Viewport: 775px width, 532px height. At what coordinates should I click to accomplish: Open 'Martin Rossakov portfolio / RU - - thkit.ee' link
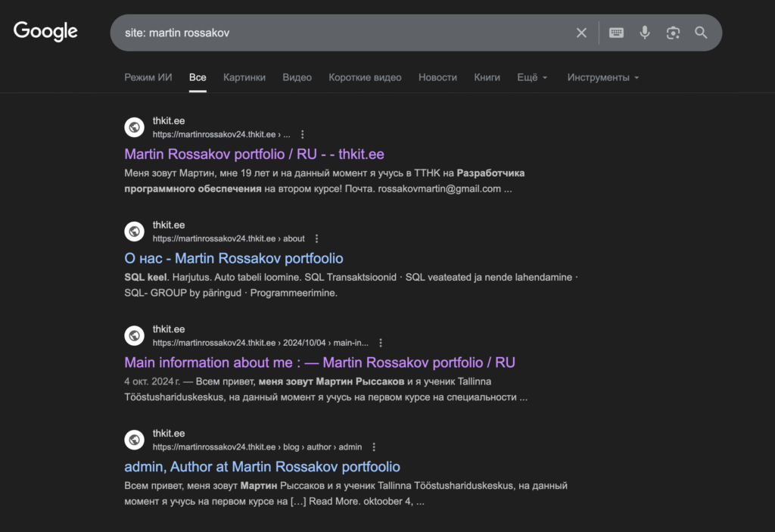[x=254, y=154]
